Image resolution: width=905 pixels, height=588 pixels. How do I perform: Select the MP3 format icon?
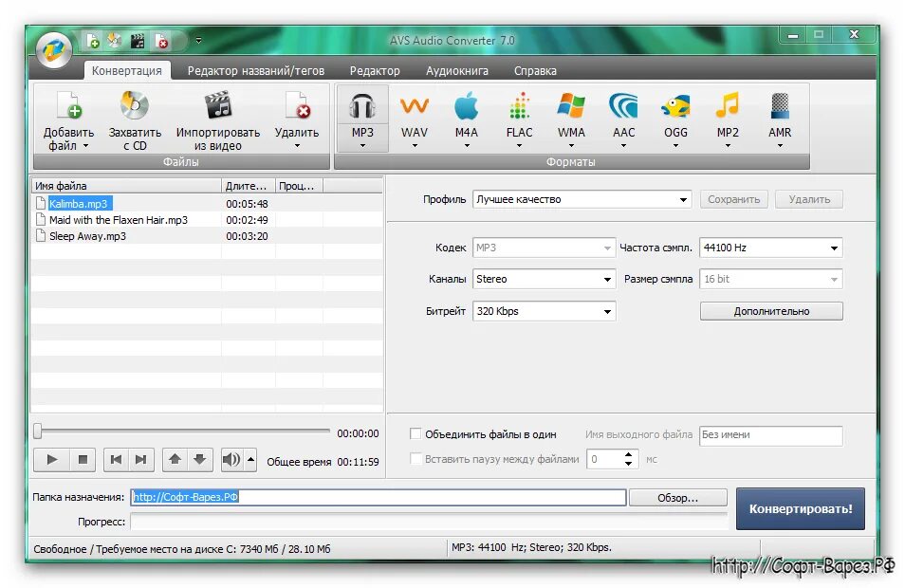tap(362, 106)
